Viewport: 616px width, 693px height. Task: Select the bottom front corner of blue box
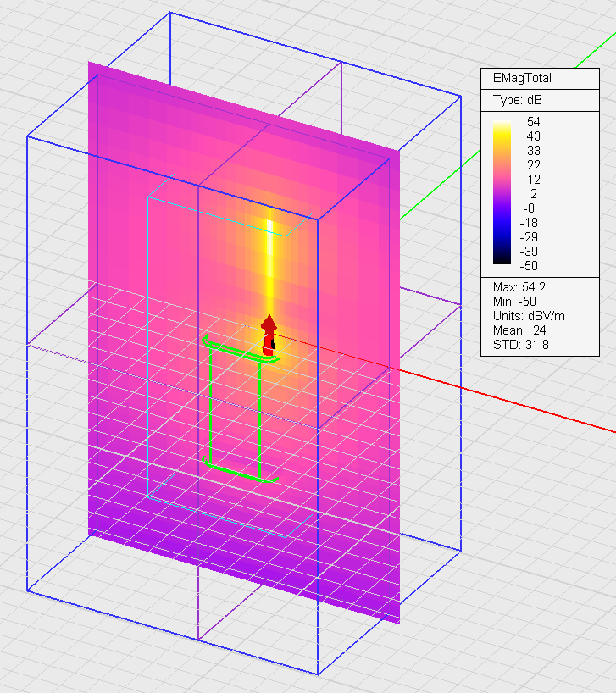318,674
